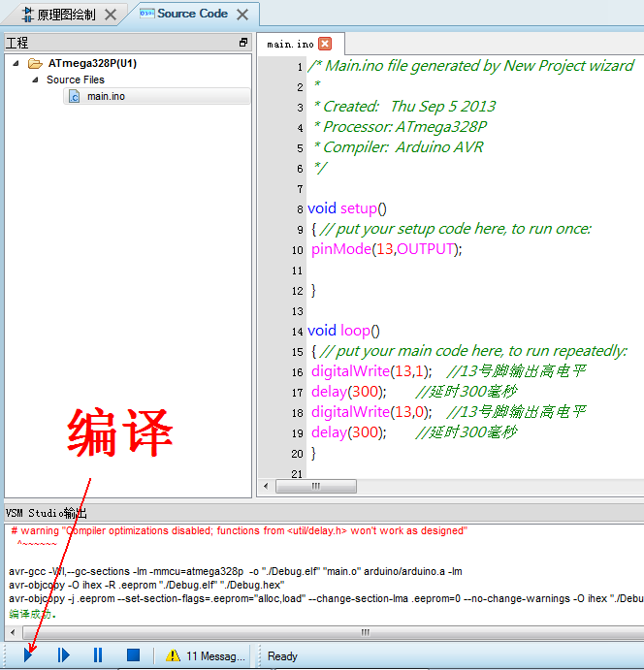Click the void loop() declaration
This screenshot has width=644, height=670.
343,331
